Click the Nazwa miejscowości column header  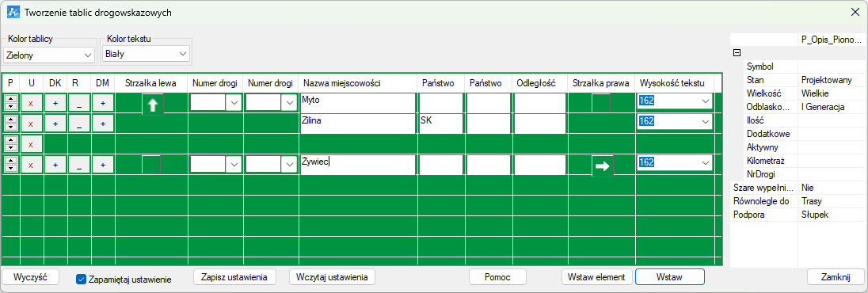[358, 83]
